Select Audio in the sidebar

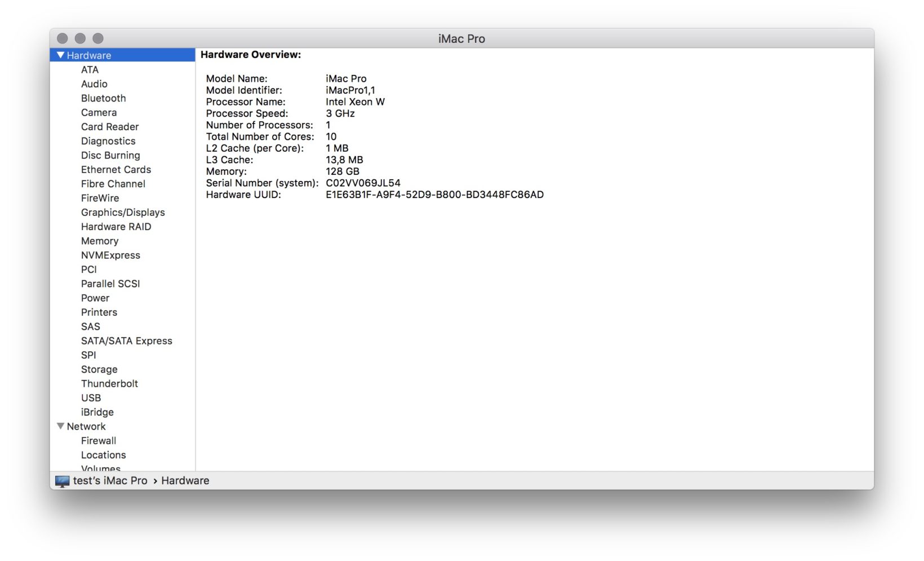pos(94,84)
